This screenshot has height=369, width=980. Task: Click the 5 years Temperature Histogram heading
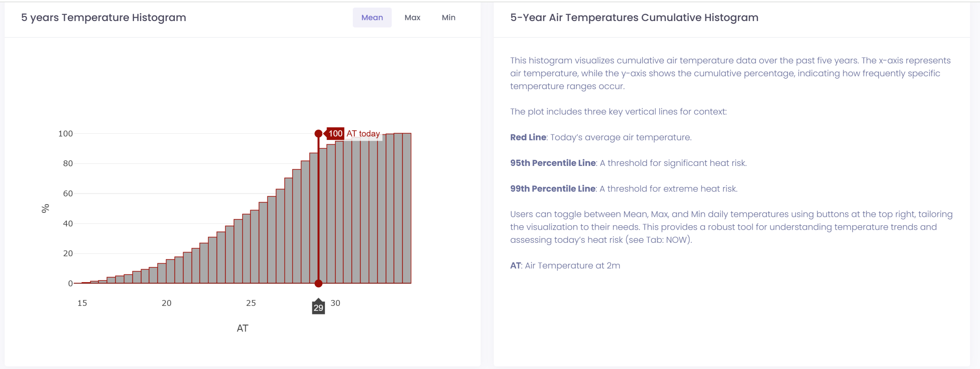coord(104,18)
